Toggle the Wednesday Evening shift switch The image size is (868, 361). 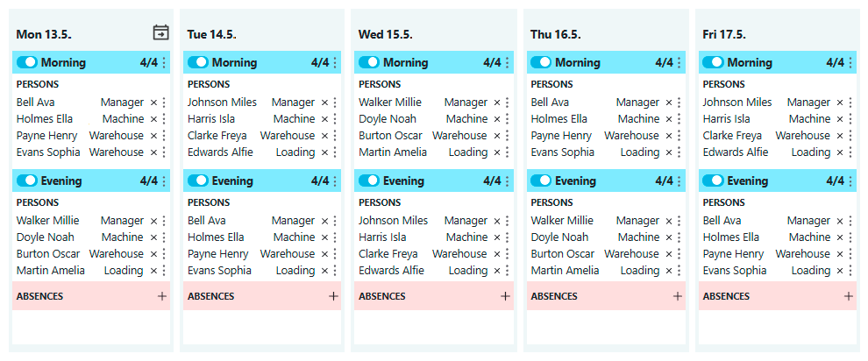tap(369, 180)
